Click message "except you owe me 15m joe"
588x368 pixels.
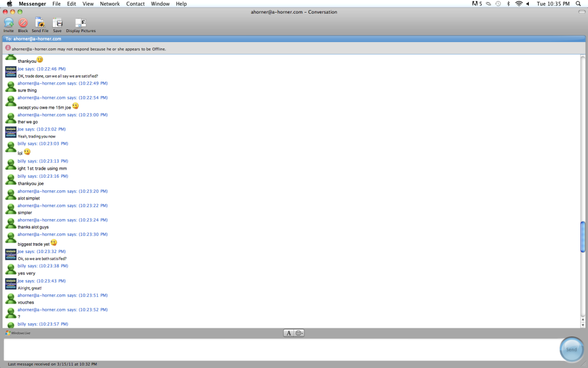point(44,108)
